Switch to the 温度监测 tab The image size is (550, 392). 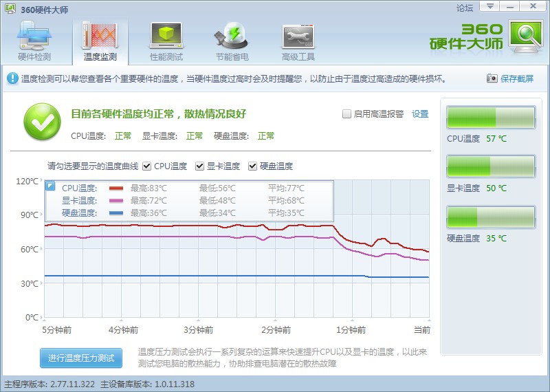tap(100, 41)
